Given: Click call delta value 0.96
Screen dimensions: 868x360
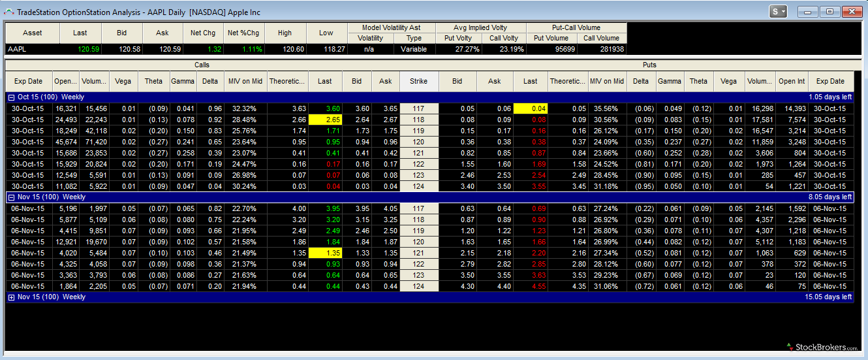Looking at the screenshot, I should point(216,108).
